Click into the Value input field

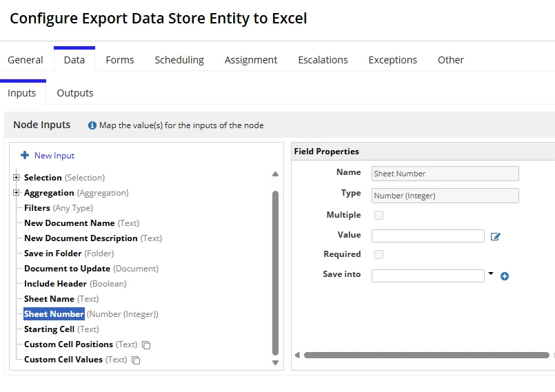tap(428, 236)
